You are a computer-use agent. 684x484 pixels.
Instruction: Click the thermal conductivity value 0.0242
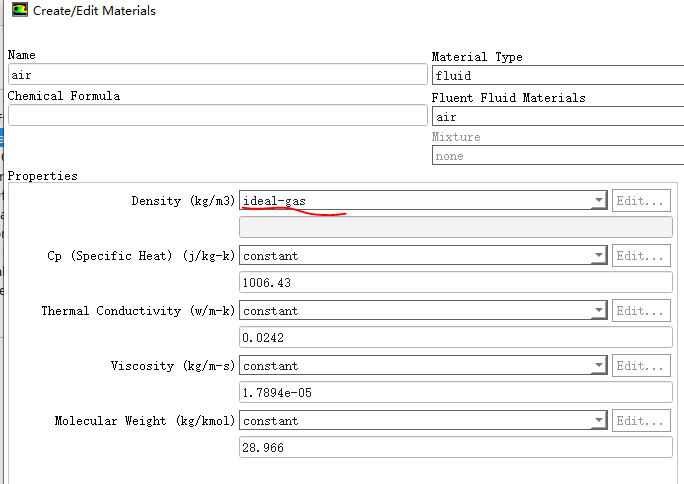[456, 338]
